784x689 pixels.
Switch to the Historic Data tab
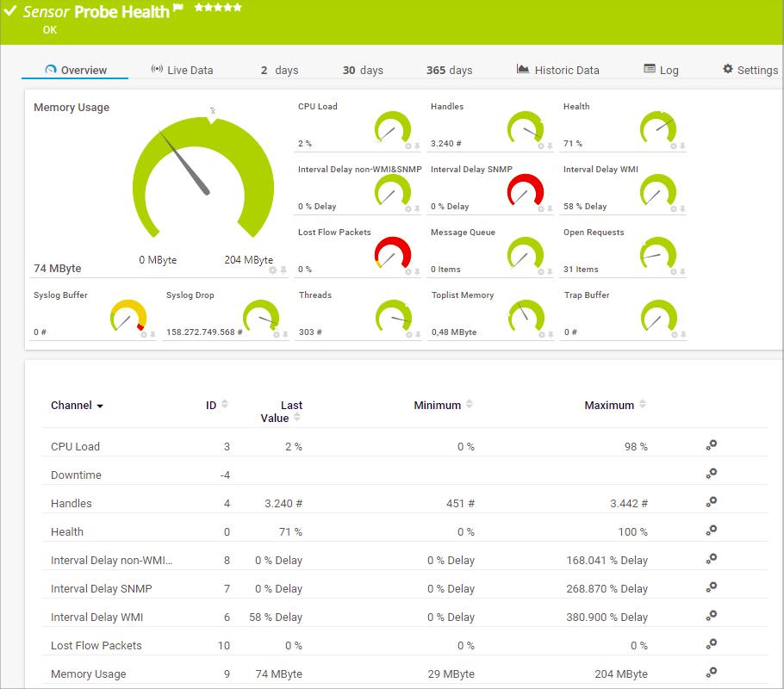557,70
